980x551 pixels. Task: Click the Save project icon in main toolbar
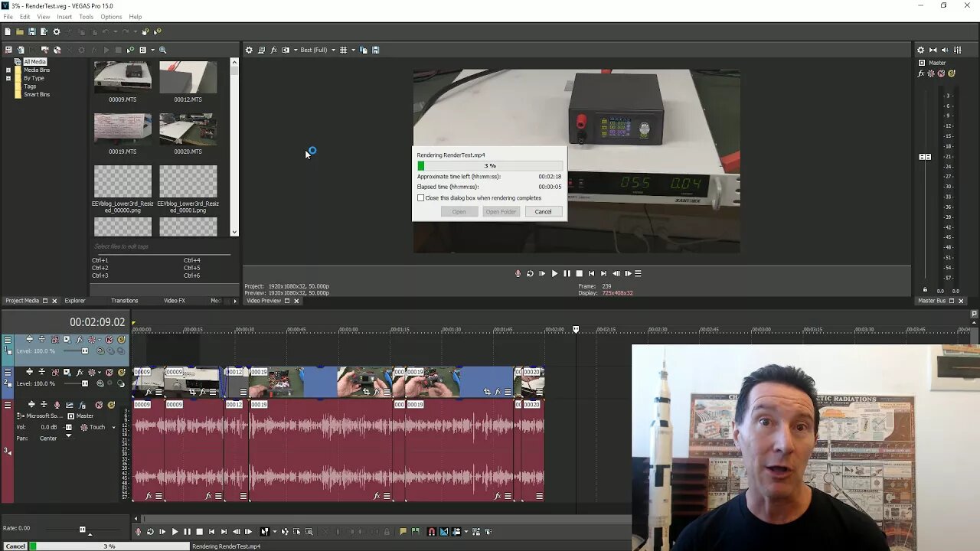click(x=31, y=31)
